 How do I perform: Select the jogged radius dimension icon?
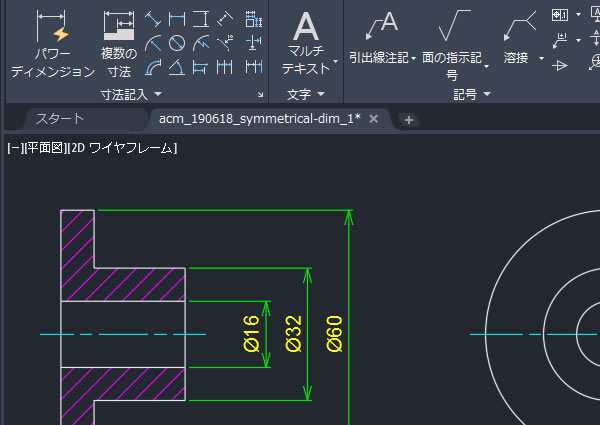click(201, 43)
